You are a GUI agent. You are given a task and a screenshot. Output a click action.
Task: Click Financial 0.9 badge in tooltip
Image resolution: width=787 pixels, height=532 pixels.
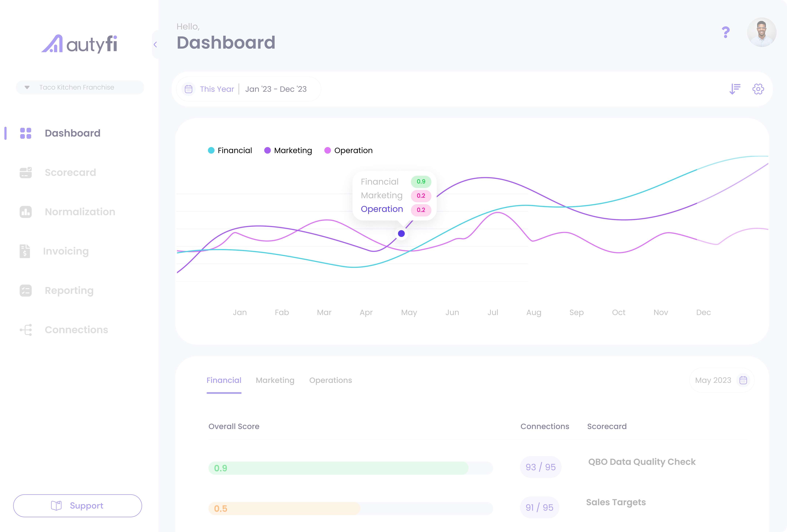(x=421, y=182)
